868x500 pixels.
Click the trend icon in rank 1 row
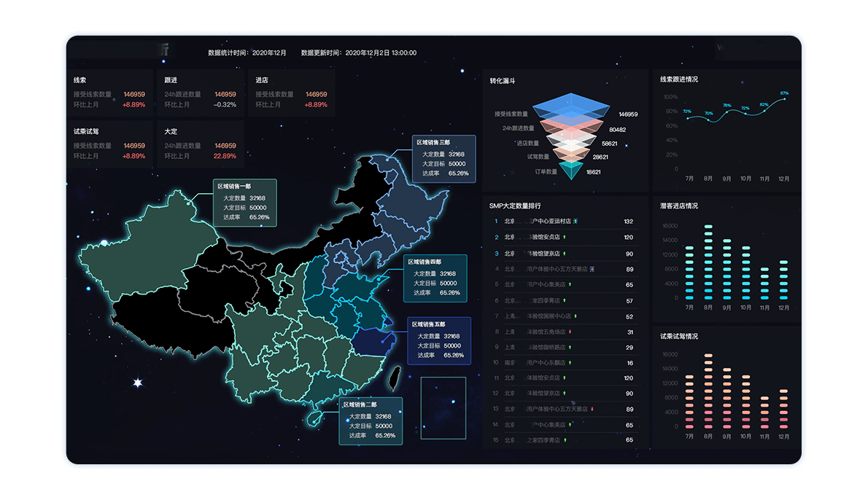576,221
